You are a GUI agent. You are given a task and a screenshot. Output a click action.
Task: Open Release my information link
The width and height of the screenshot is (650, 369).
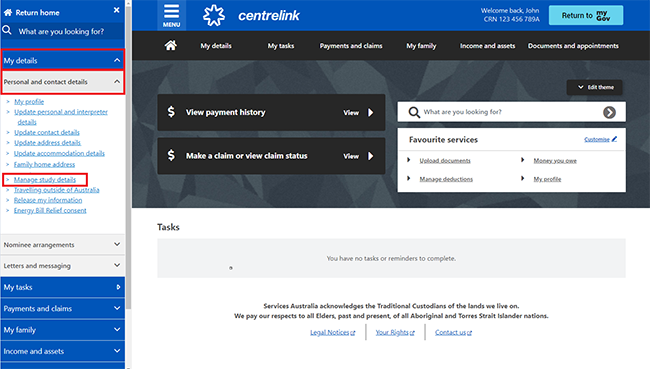(48, 200)
